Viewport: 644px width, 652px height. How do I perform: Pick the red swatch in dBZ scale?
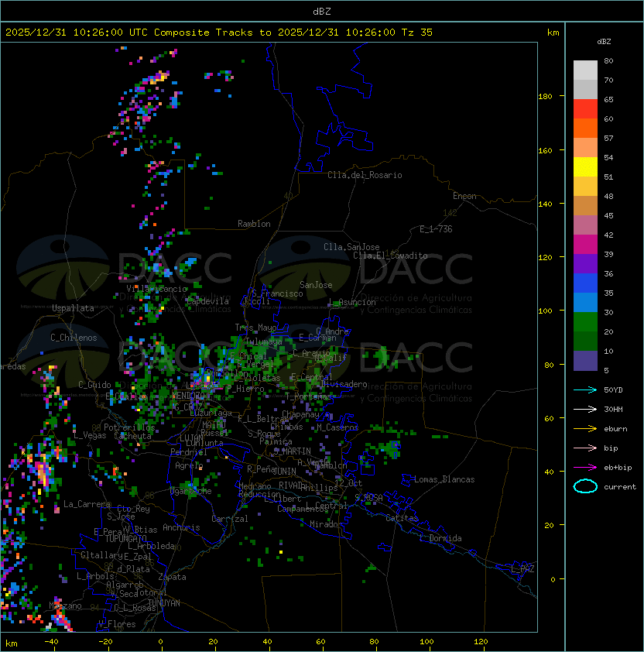(585, 108)
